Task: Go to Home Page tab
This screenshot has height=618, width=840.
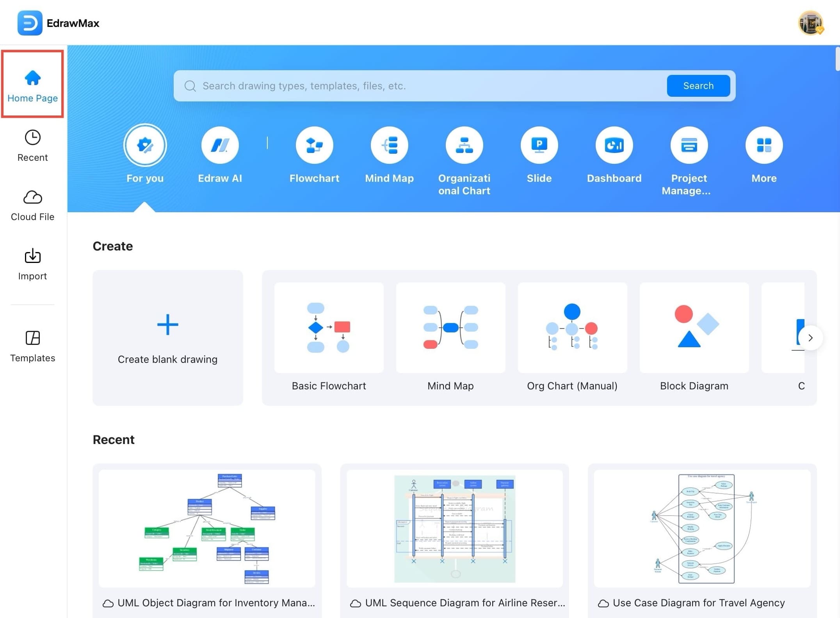Action: click(x=32, y=84)
